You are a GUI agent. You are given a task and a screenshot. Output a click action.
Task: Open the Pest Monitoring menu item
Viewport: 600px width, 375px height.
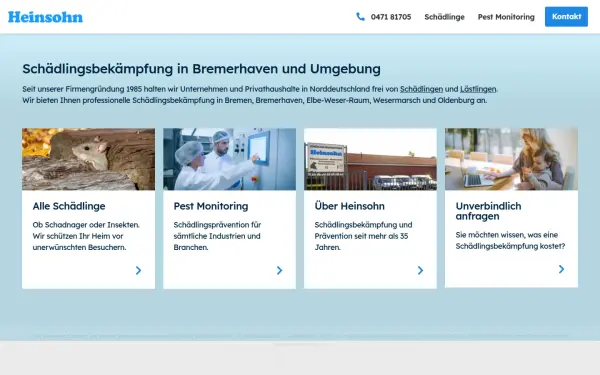(506, 17)
